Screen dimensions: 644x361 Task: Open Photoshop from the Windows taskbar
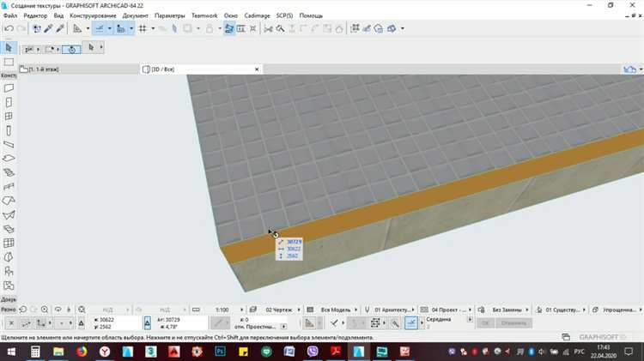pos(220,352)
